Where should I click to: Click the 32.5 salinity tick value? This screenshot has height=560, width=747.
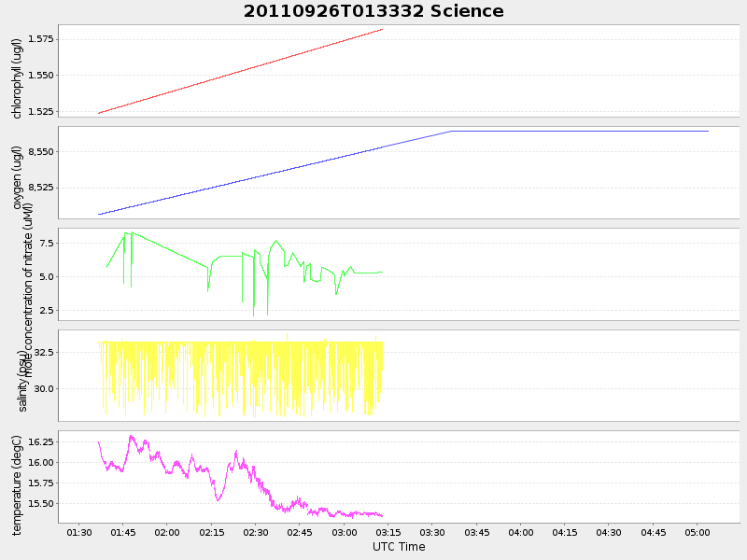44,353
